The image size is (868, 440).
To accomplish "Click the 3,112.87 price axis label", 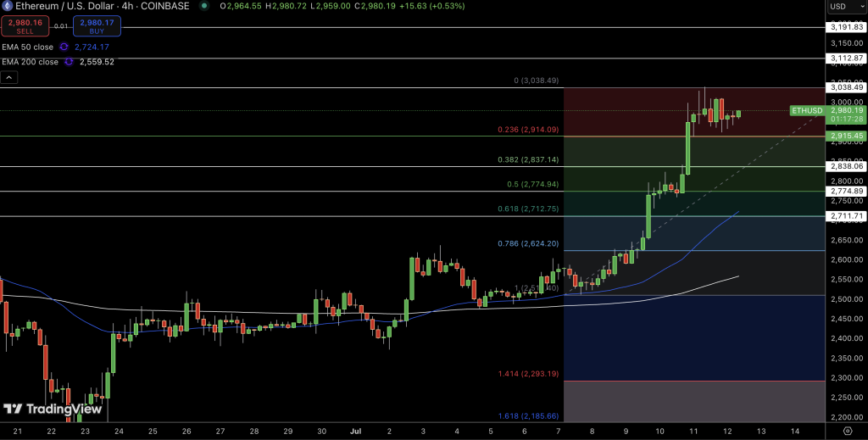I will pyautogui.click(x=845, y=58).
